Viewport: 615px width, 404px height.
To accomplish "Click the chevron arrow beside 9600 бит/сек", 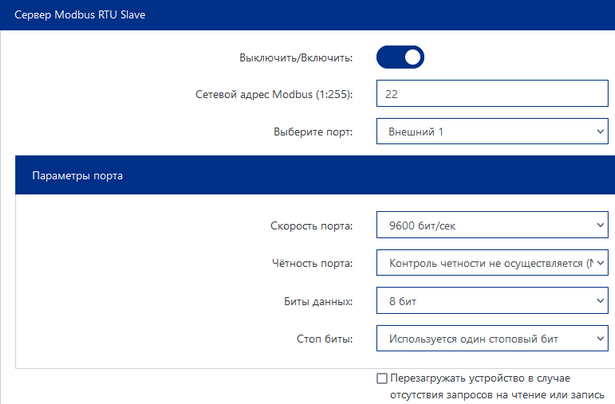I will (x=600, y=225).
